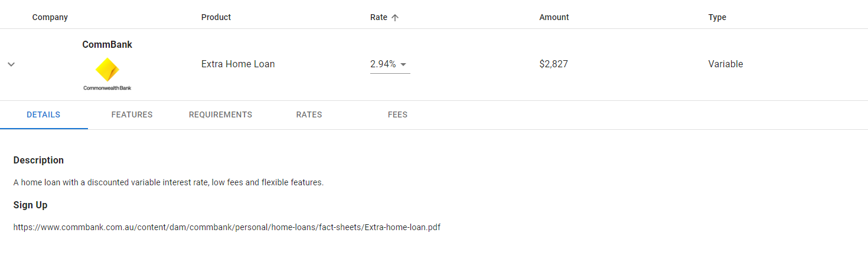Screen dimensions: 868x262
Task: Open the 2.94% rate dropdown
Action: coord(403,64)
